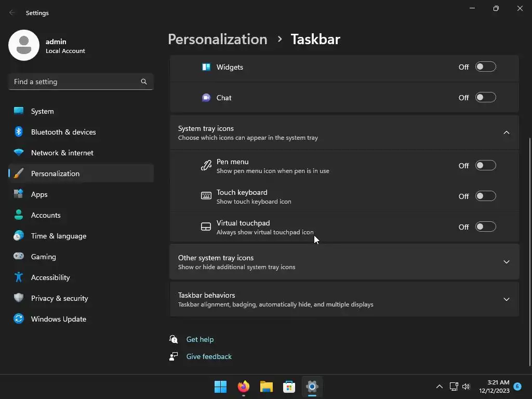
Task: Open the Get help link
Action: click(x=200, y=339)
